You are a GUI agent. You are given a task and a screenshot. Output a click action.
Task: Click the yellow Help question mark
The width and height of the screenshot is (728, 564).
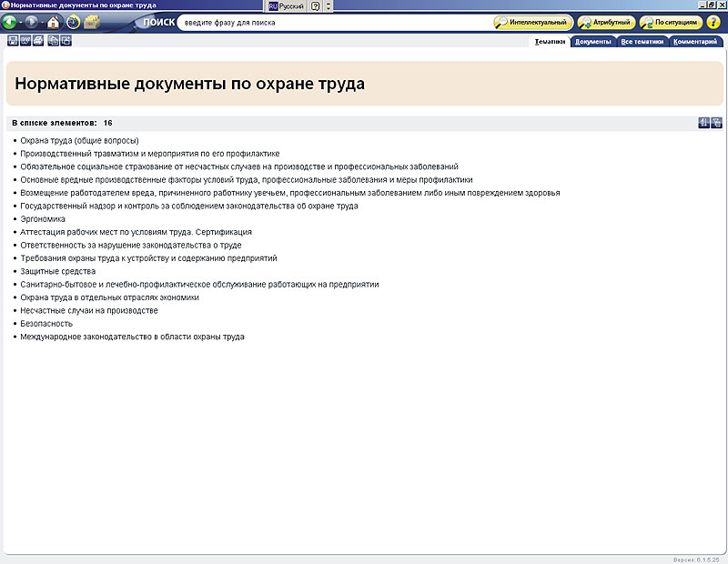tap(315, 5)
